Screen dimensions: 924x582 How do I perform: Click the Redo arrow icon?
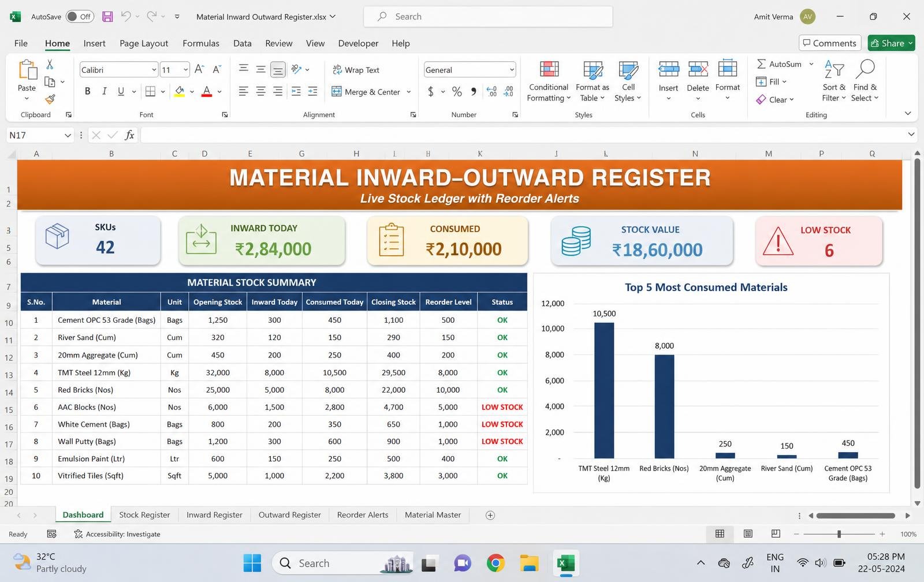click(x=151, y=16)
